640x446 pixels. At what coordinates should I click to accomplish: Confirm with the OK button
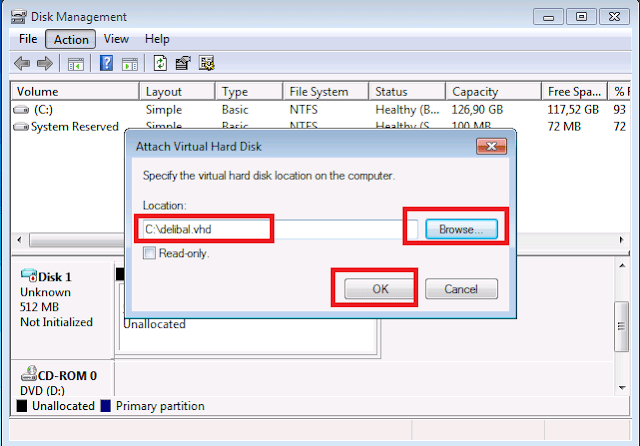[379, 289]
